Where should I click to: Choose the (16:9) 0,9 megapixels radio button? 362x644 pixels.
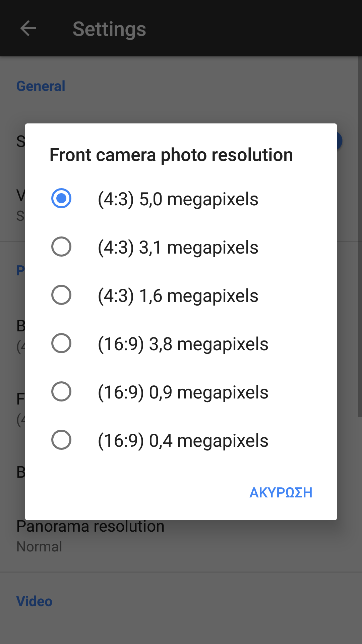pos(61,391)
